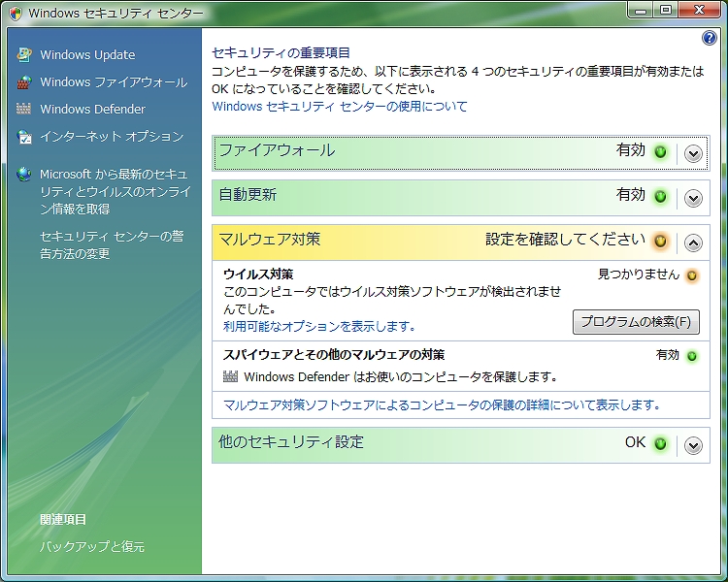Click the globe icon for Microsoft online info
The height and width of the screenshot is (582, 728).
point(24,175)
